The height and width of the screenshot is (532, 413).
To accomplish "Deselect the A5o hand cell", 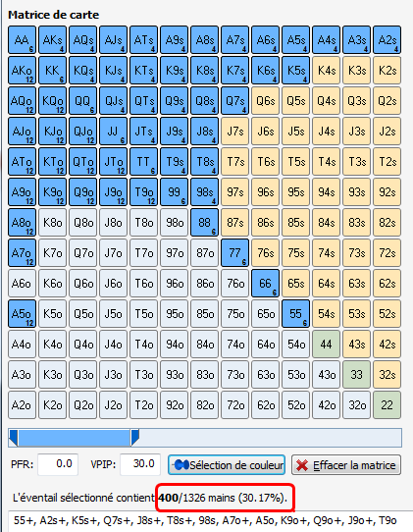I will coord(22,314).
